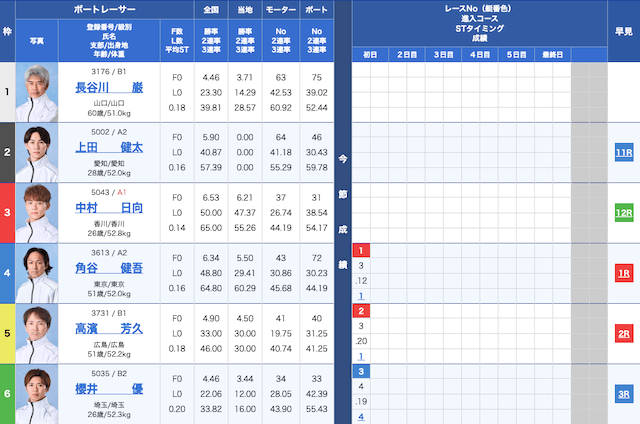Open the green 12R race badge

pyautogui.click(x=624, y=213)
